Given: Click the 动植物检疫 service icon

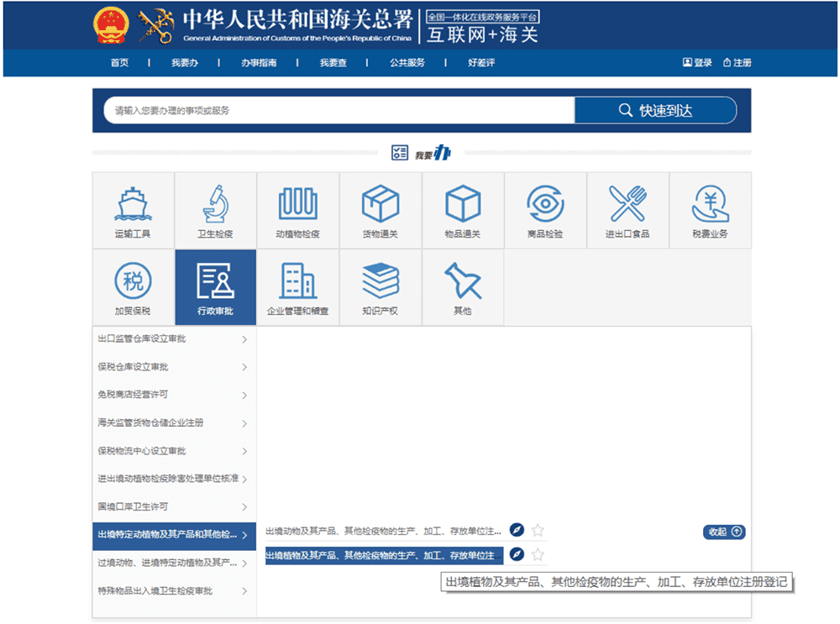Looking at the screenshot, I should click(298, 202).
